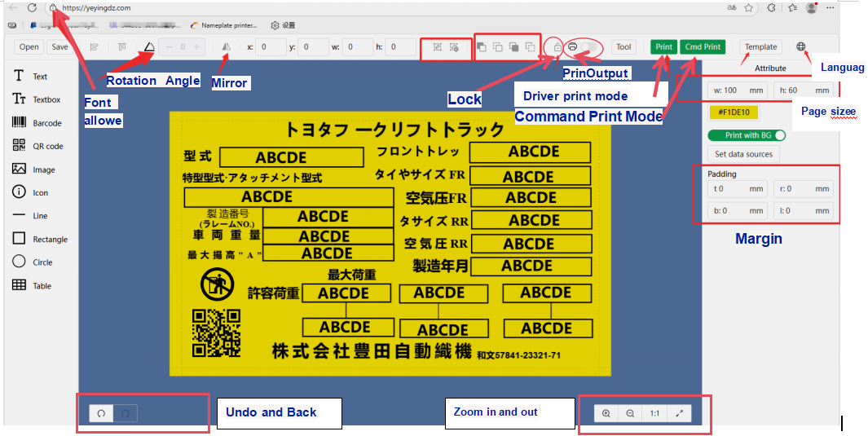Click the Attribute panel tab
The height and width of the screenshot is (436, 868).
tap(770, 68)
